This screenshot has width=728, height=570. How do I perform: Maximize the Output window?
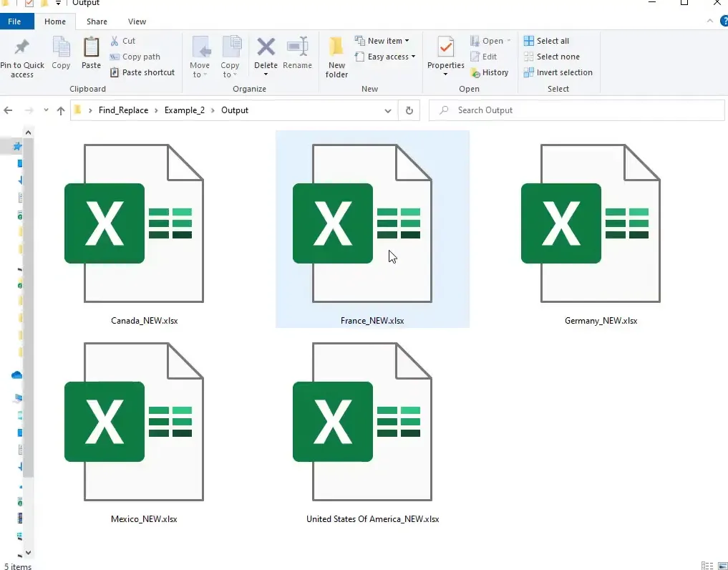click(x=684, y=3)
